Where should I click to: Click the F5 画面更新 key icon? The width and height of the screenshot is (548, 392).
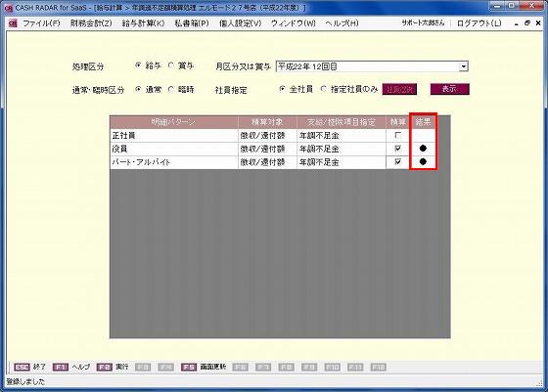[x=189, y=368]
